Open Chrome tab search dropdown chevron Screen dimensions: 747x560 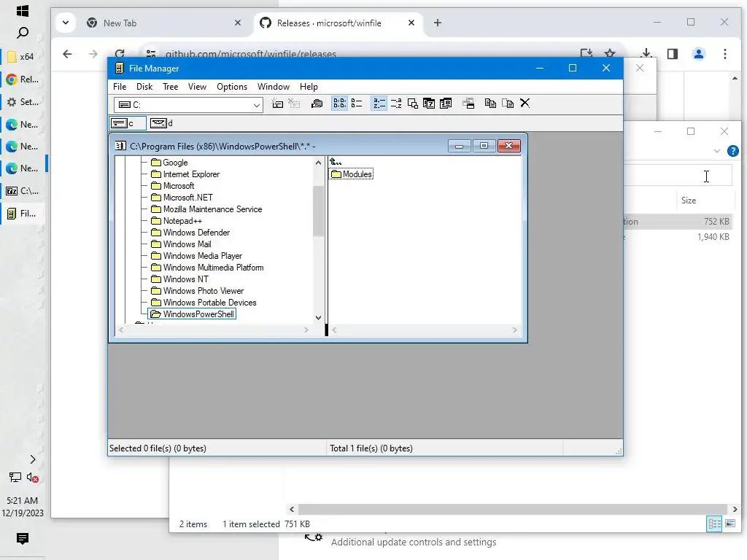(66, 23)
